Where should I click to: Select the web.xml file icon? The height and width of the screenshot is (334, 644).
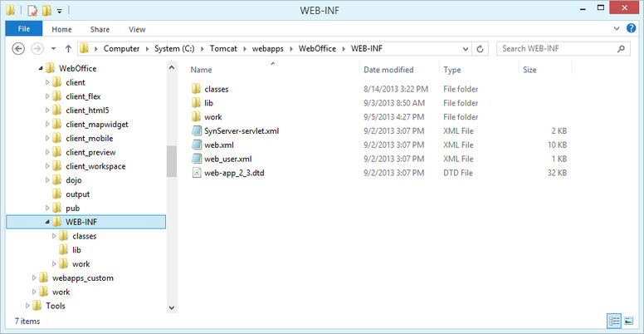(198, 145)
